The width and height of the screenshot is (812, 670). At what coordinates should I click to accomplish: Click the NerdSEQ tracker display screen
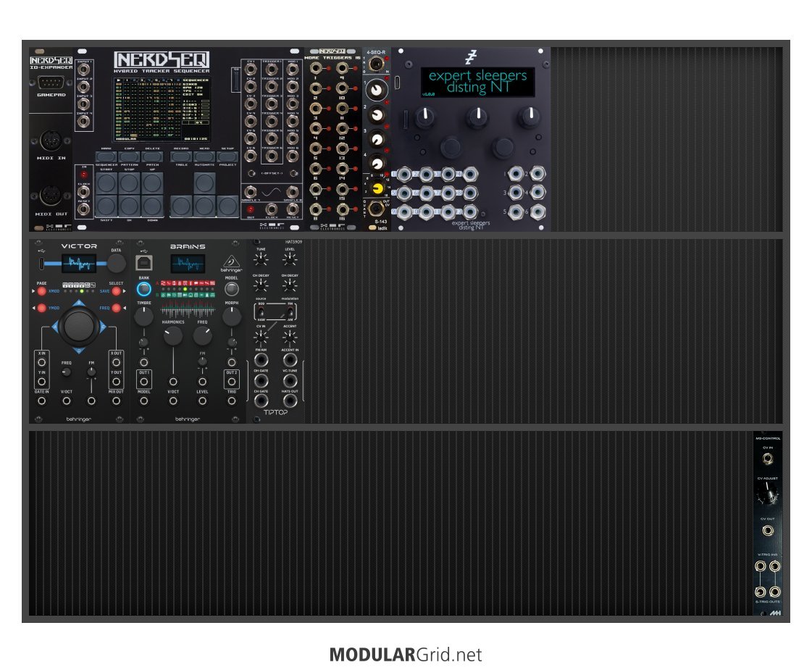(162, 109)
